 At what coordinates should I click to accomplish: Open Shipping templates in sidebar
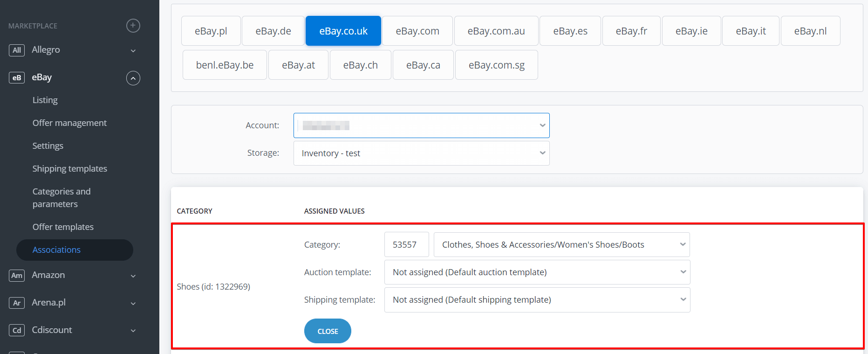[70, 168]
